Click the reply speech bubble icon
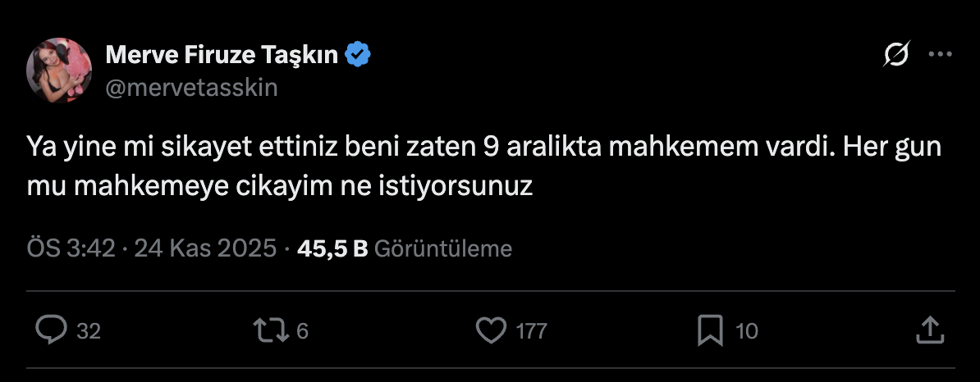This screenshot has width=980, height=382. pyautogui.click(x=52, y=330)
